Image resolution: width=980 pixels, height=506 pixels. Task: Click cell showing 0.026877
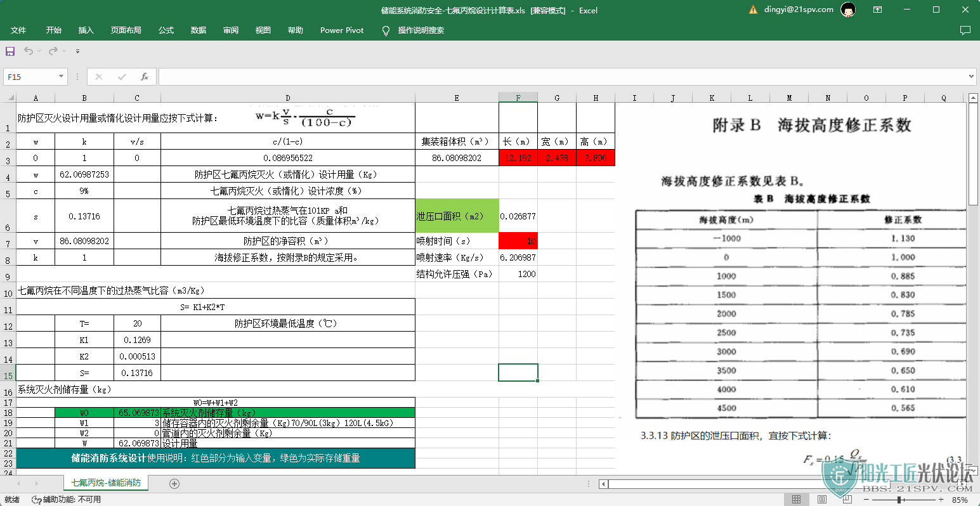(518, 216)
